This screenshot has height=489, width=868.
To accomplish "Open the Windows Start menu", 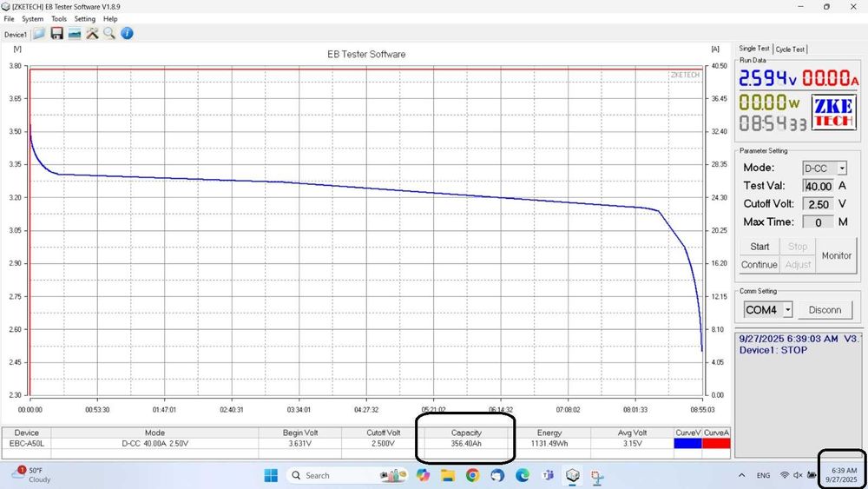I will point(271,475).
